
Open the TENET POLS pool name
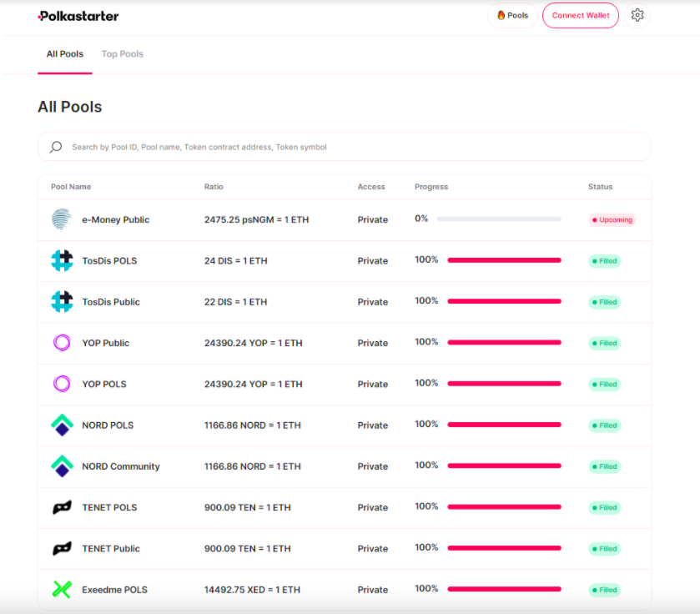pyautogui.click(x=109, y=507)
